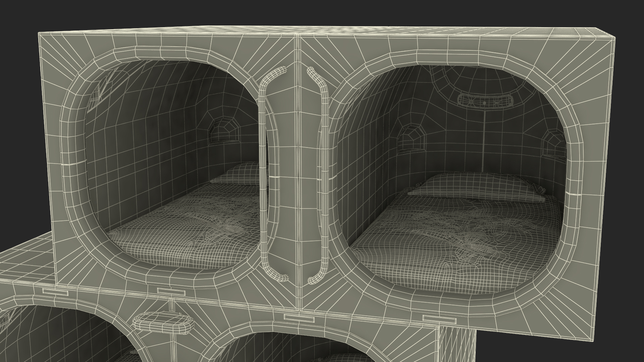Click vertical cable line in right capsule
Screen dimensions: 644x362
483,141
